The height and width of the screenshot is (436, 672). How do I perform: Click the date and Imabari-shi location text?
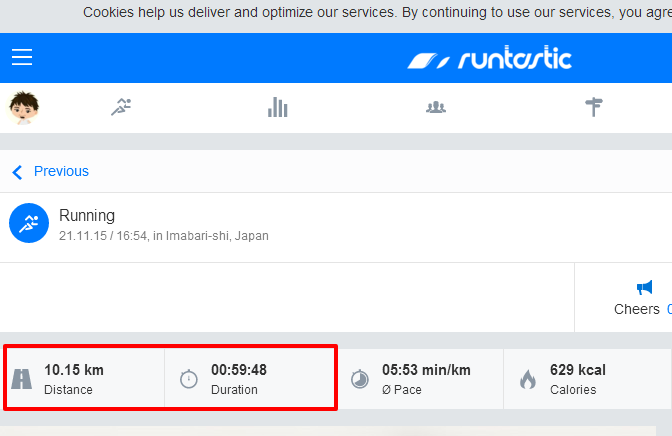[164, 236]
